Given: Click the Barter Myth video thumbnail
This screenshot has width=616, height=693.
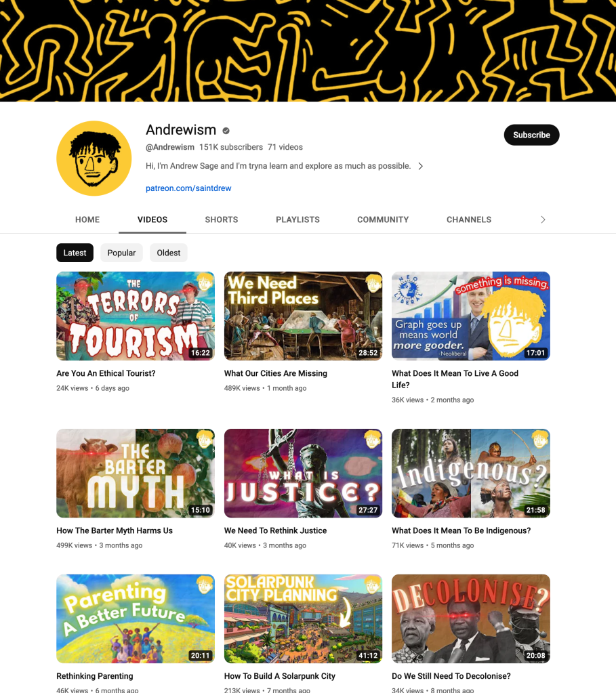Looking at the screenshot, I should click(x=136, y=474).
